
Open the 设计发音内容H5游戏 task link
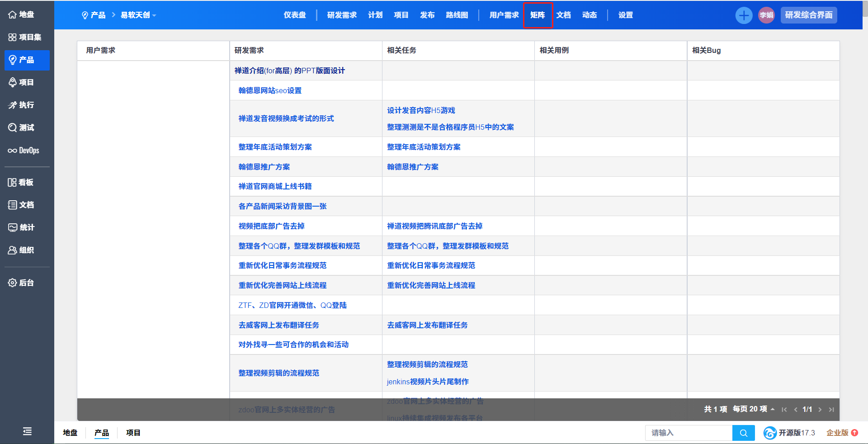click(421, 110)
